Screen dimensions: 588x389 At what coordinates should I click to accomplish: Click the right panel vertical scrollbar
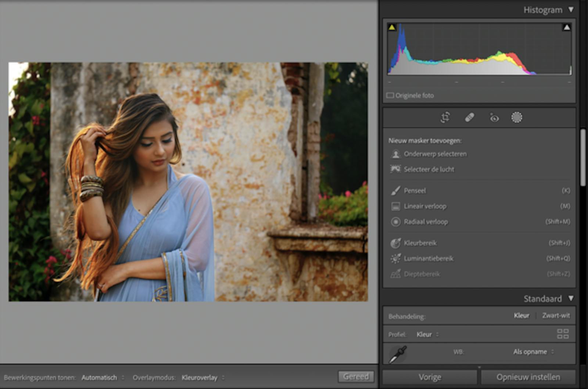[x=583, y=158]
